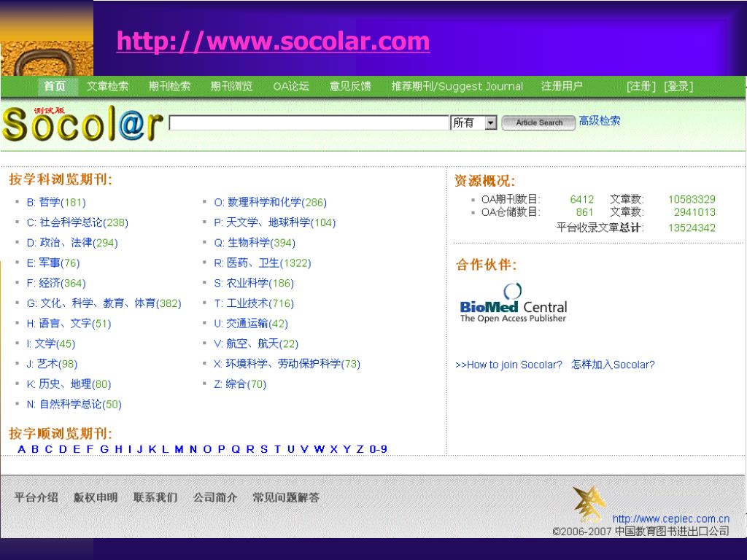
Task: Click the OA仓储数目 value 861
Action: point(584,212)
